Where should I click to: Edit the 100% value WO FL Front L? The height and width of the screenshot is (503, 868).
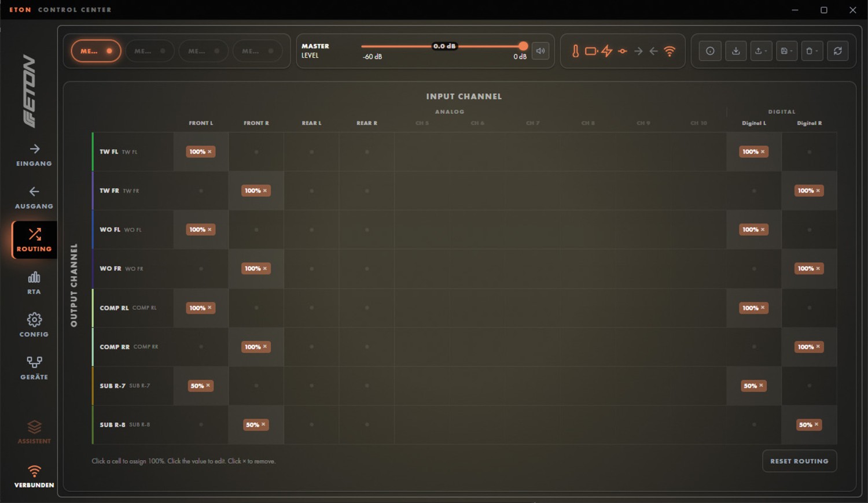[197, 230]
